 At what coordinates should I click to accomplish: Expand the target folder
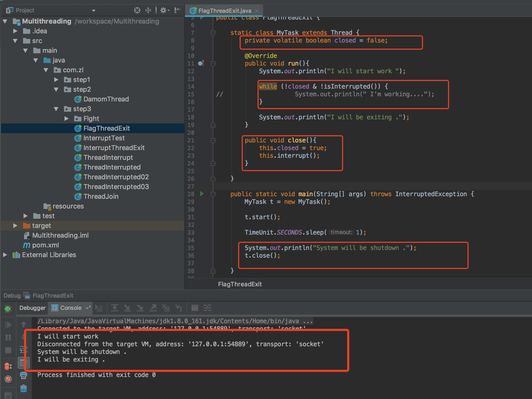[x=15, y=226]
